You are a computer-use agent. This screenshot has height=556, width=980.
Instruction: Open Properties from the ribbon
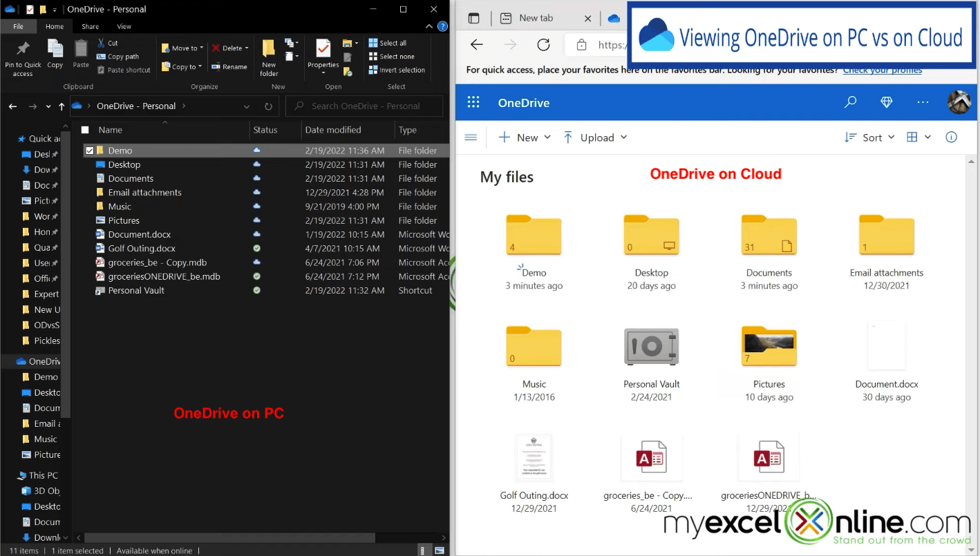[323, 57]
